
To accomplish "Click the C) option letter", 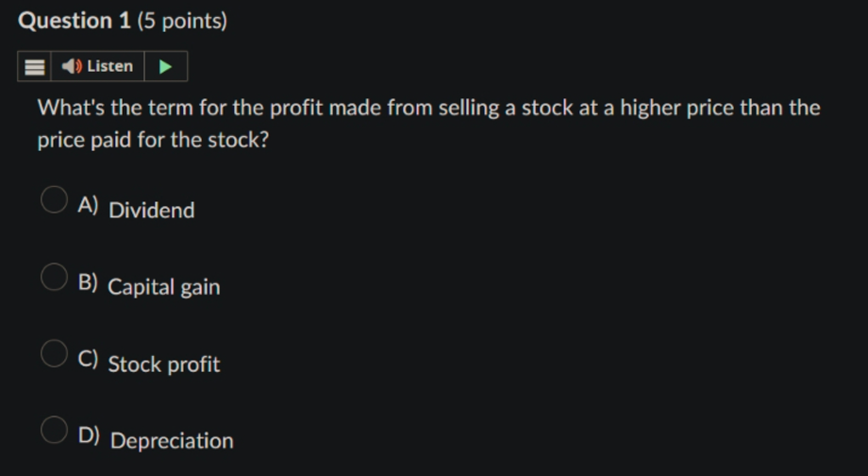I will tap(88, 359).
